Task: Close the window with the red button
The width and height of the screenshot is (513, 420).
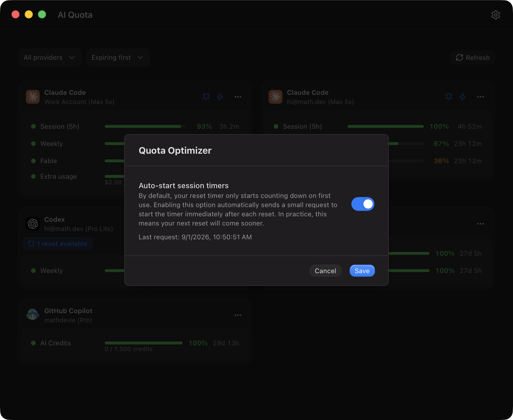Action: click(x=16, y=14)
